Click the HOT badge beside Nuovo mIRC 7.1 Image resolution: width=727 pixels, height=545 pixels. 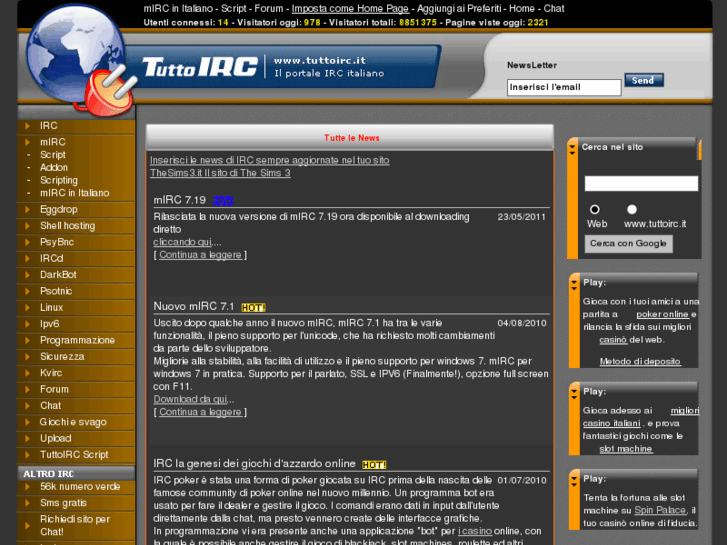pyautogui.click(x=253, y=308)
